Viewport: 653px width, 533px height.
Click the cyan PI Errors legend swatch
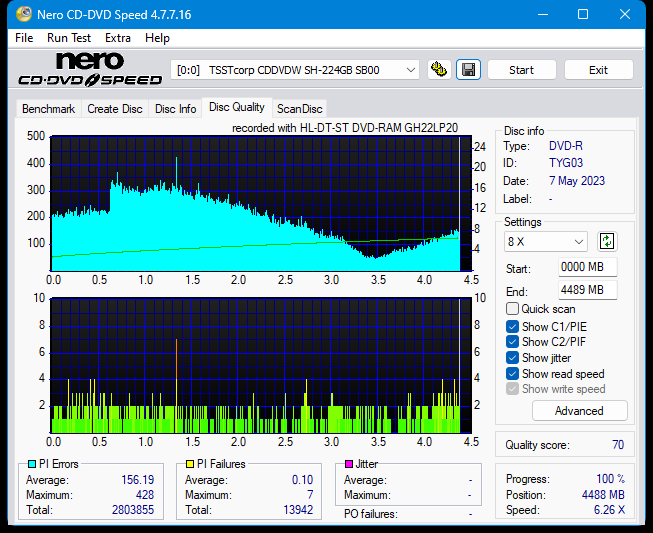click(31, 464)
